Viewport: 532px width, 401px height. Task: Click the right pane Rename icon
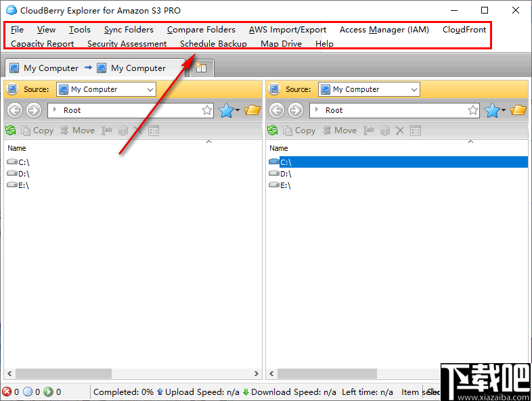369,131
